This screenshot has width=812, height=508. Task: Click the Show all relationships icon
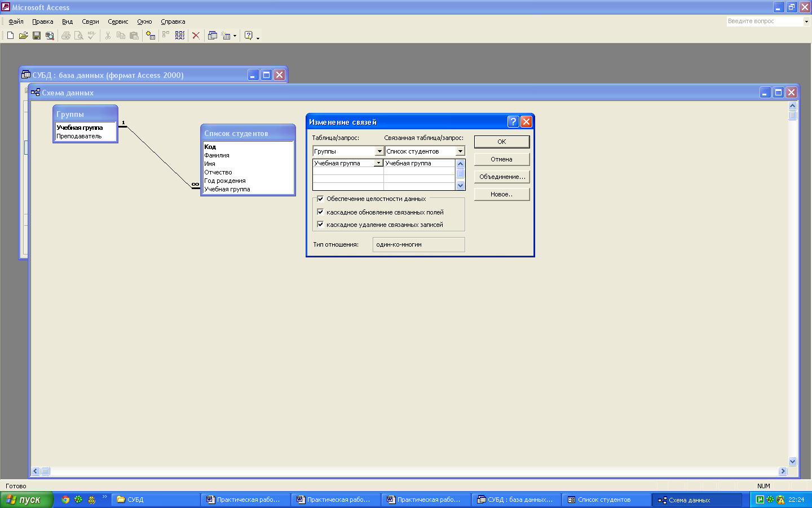[x=180, y=36]
